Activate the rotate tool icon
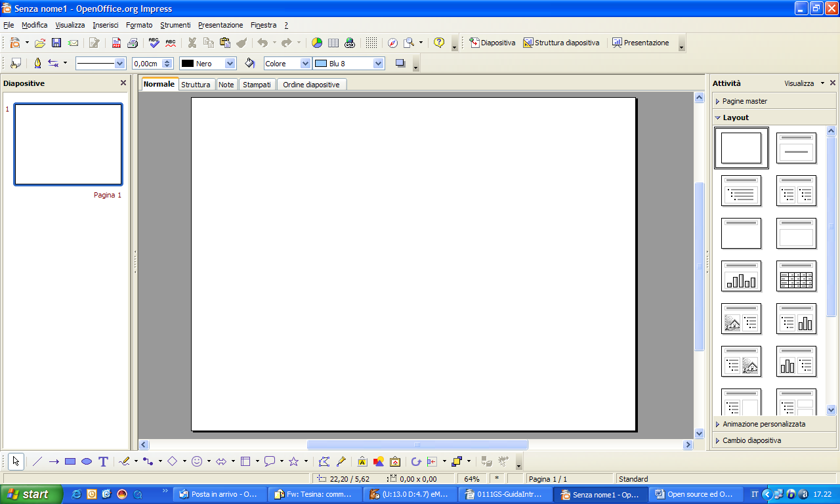The width and height of the screenshot is (840, 504). (415, 461)
